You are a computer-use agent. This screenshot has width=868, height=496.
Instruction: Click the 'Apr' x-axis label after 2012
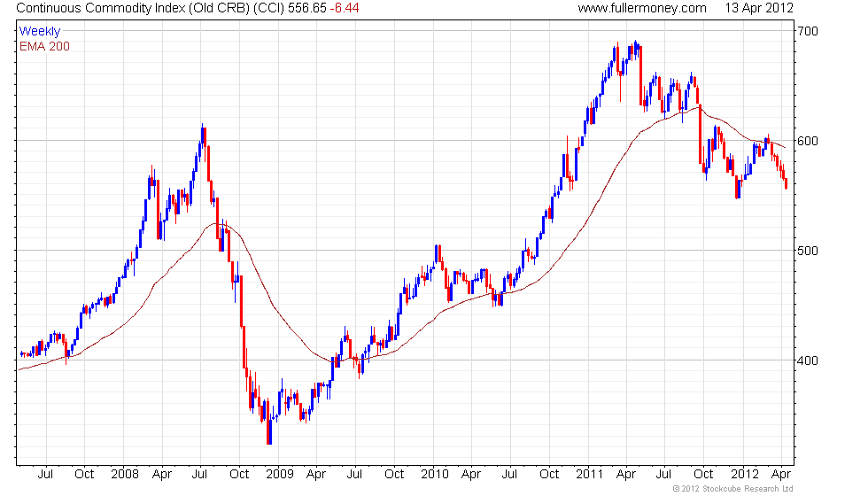[781, 475]
